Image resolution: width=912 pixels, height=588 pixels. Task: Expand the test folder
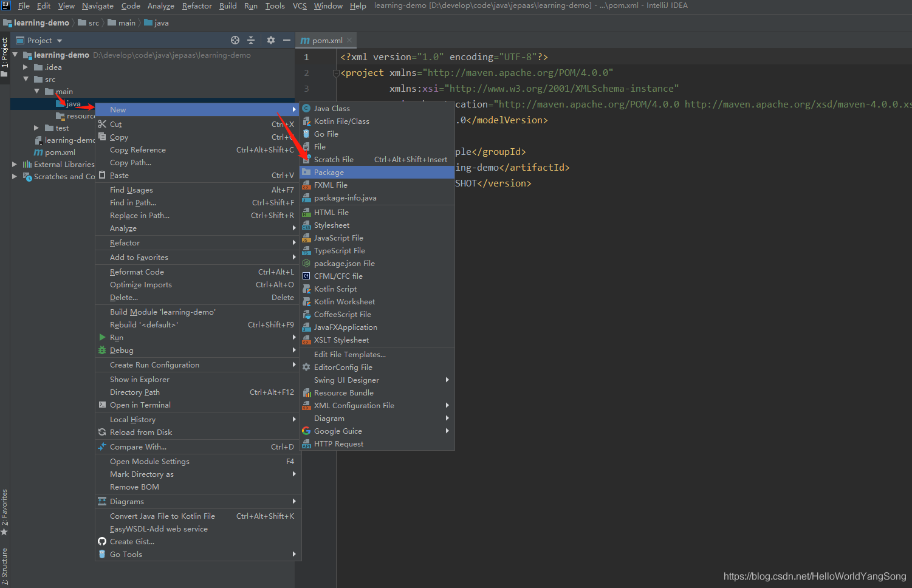click(36, 128)
